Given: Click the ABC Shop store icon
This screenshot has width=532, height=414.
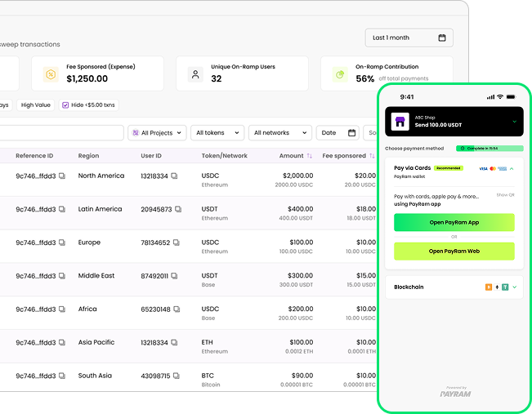Looking at the screenshot, I should (x=400, y=121).
